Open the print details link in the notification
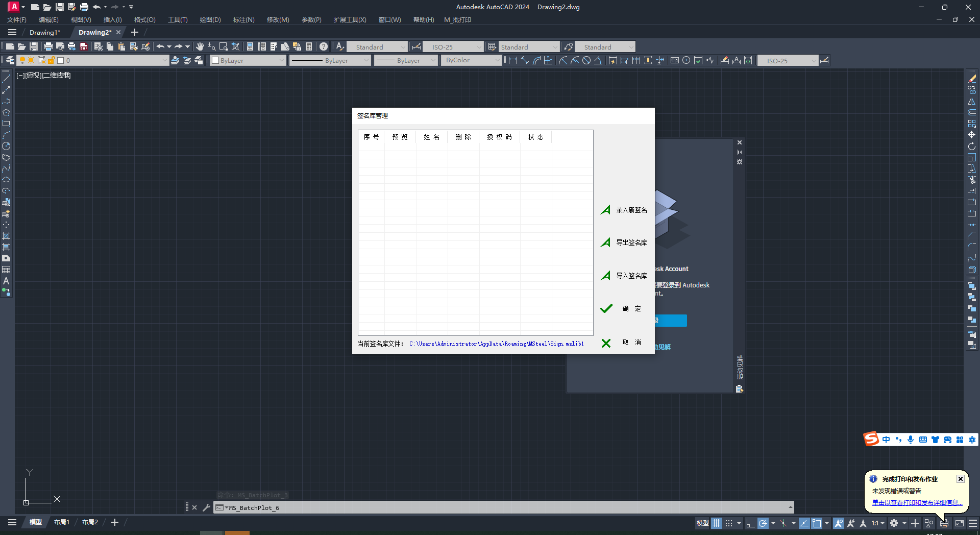Screen dimensions: 980x535 (x=917, y=502)
